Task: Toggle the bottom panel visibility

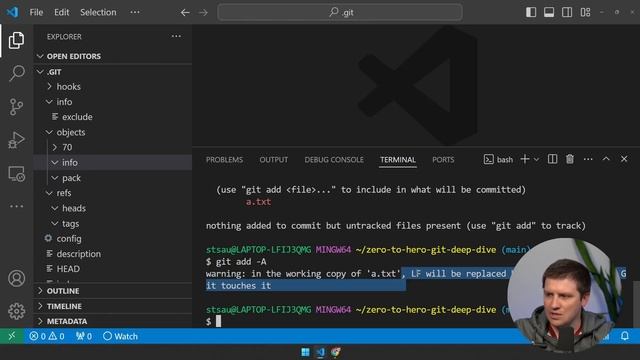Action: 549,12
